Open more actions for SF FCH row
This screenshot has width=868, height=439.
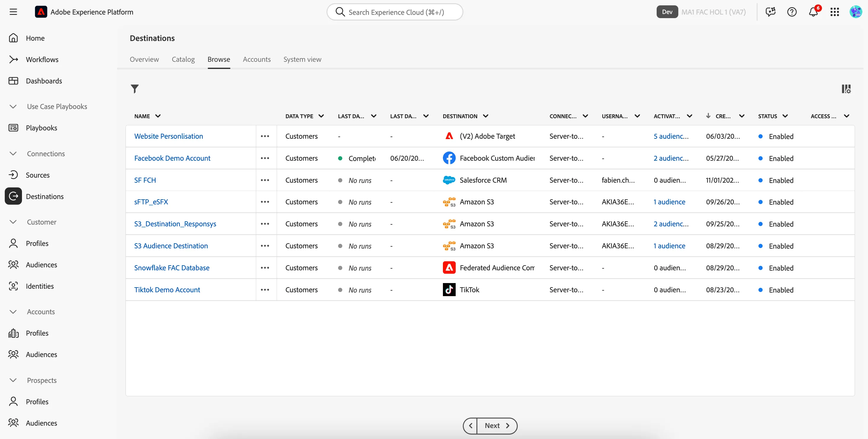[x=265, y=180]
